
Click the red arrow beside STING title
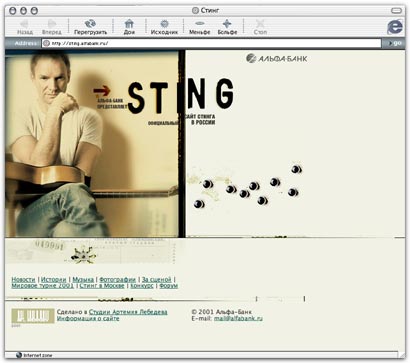[x=102, y=91]
